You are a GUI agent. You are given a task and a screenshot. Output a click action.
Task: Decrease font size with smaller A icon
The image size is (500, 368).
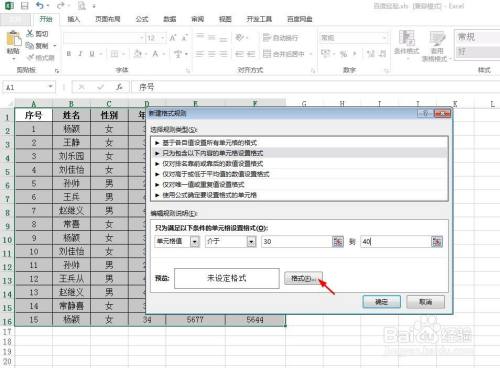point(184,38)
